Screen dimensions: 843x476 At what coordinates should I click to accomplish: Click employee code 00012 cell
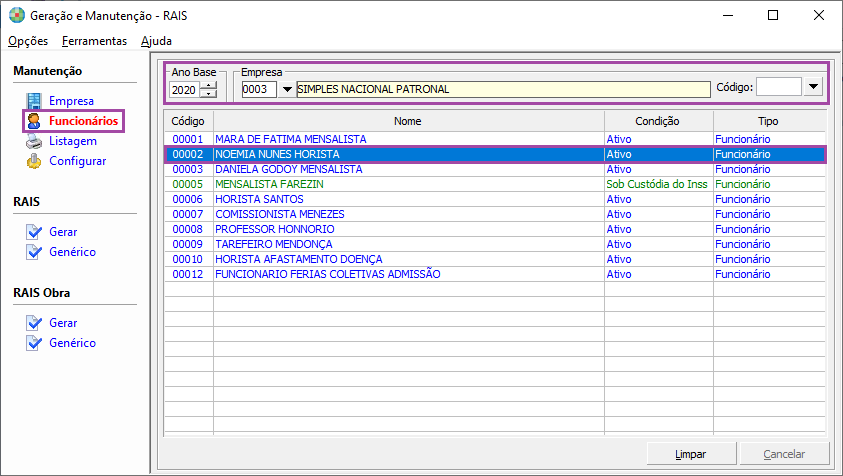[188, 274]
